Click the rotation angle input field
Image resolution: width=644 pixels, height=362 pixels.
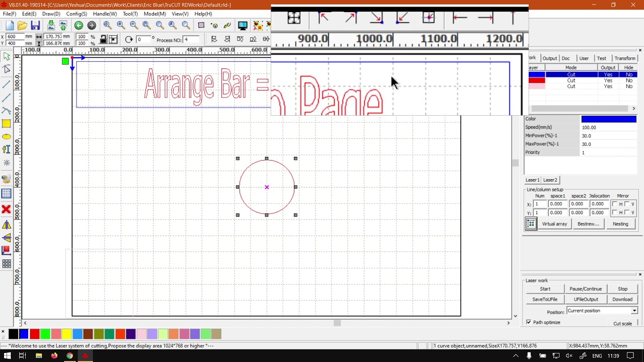143,40
